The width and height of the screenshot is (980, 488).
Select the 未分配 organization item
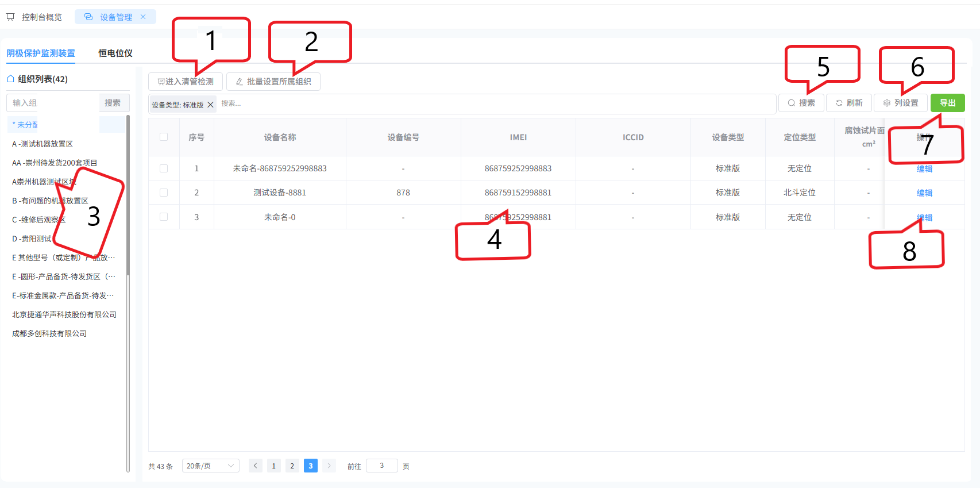click(66, 125)
